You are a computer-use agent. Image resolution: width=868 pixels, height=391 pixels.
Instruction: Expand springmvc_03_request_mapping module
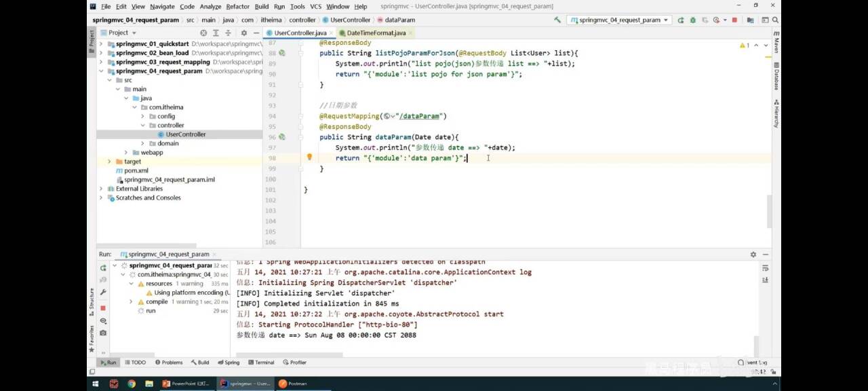click(x=102, y=62)
